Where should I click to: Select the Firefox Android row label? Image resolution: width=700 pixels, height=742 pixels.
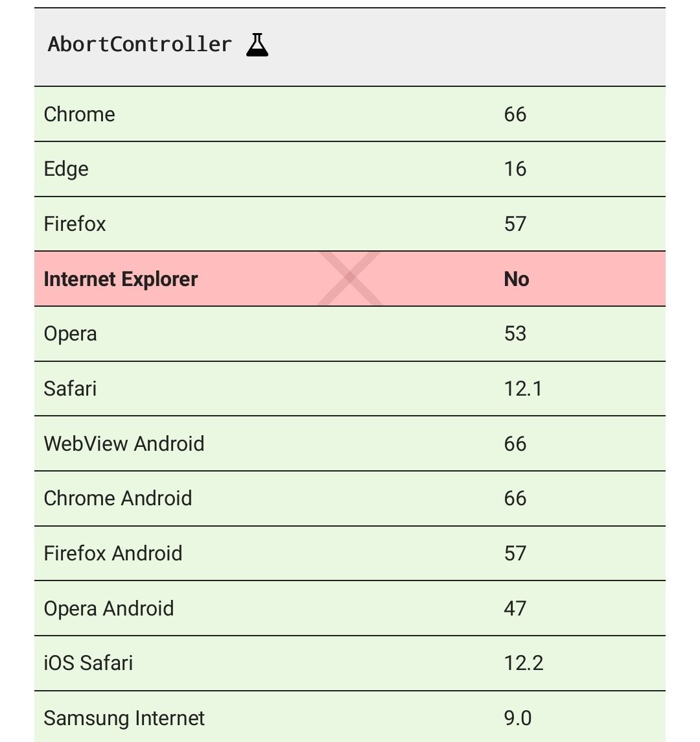point(113,553)
